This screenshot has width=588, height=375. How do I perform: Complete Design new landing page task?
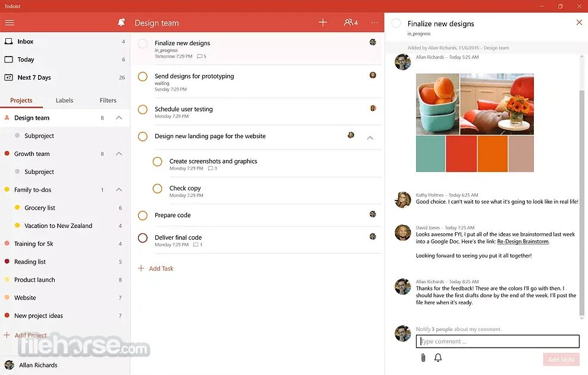pos(142,136)
